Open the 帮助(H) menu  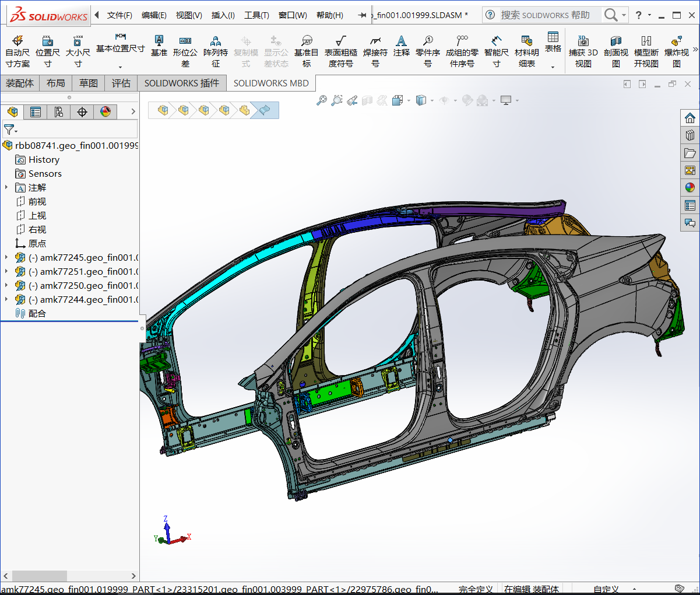tap(330, 15)
